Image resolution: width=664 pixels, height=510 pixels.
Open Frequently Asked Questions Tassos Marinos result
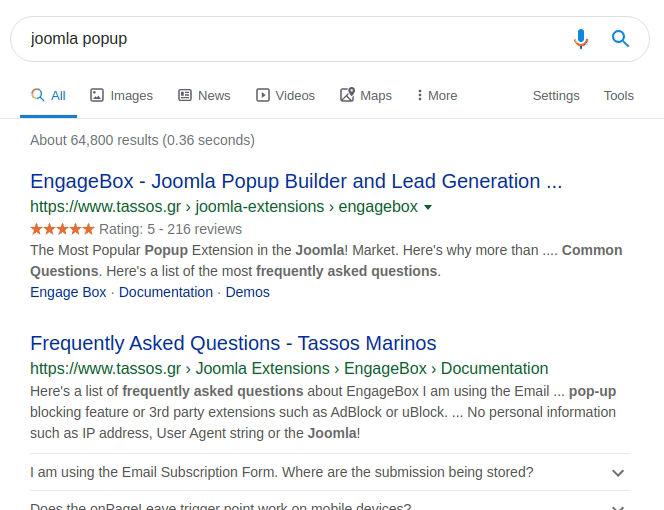[233, 343]
